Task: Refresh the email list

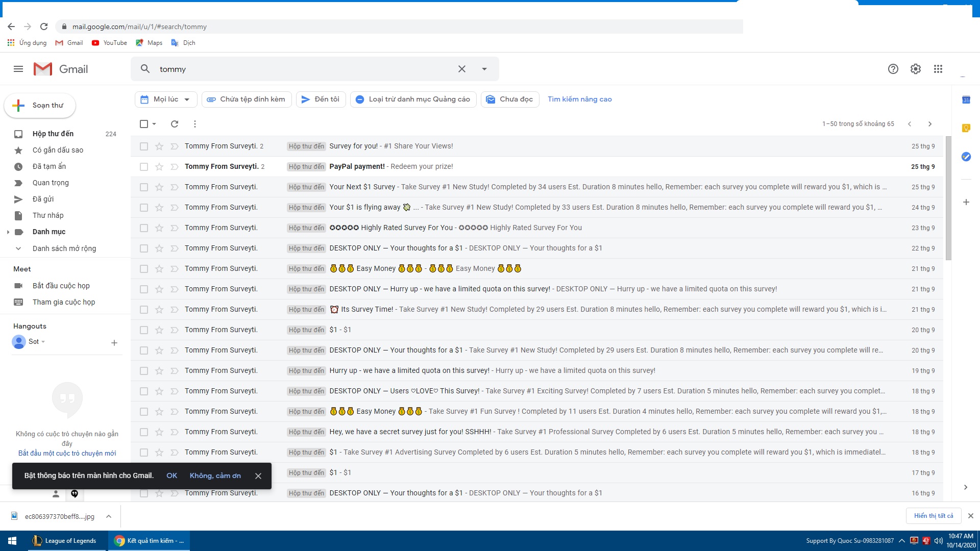Action: click(x=175, y=124)
